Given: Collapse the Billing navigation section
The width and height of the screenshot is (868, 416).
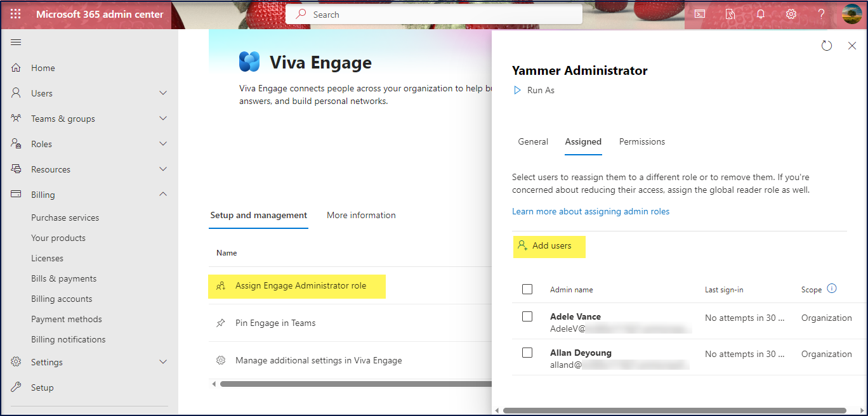Looking at the screenshot, I should point(163,194).
